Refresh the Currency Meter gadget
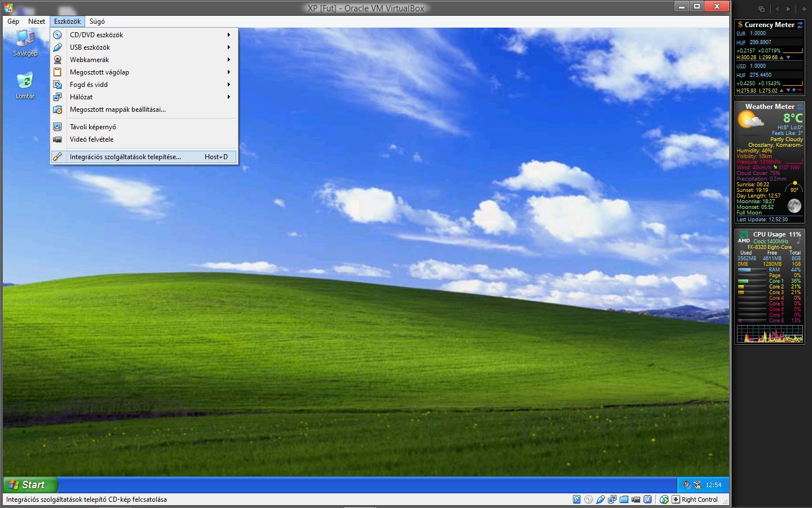This screenshot has width=812, height=508. tap(800, 25)
